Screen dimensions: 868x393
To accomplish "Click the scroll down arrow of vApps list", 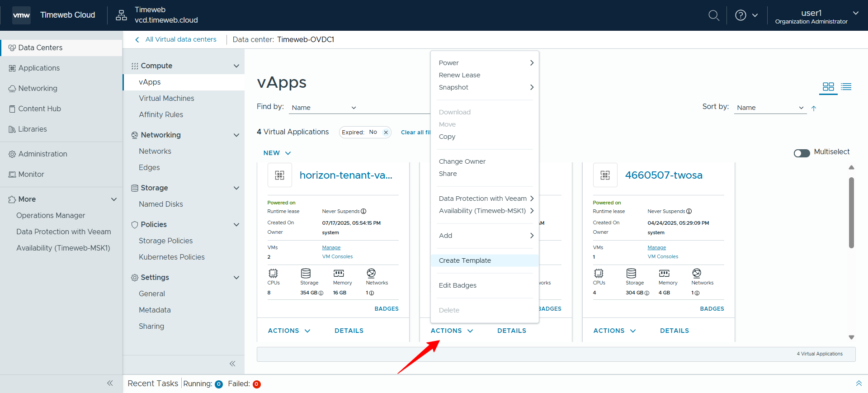I will point(851,337).
